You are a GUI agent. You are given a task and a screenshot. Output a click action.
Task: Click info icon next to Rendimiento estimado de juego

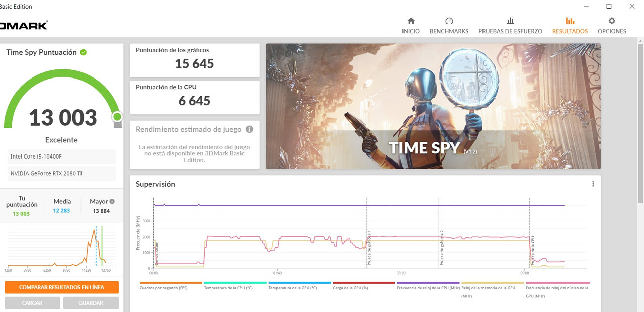249,129
